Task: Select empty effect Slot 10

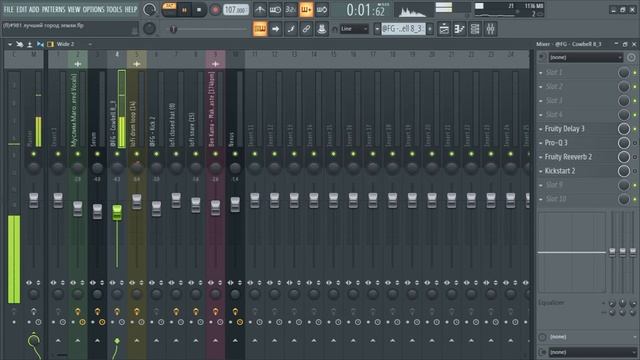Action: (556, 199)
